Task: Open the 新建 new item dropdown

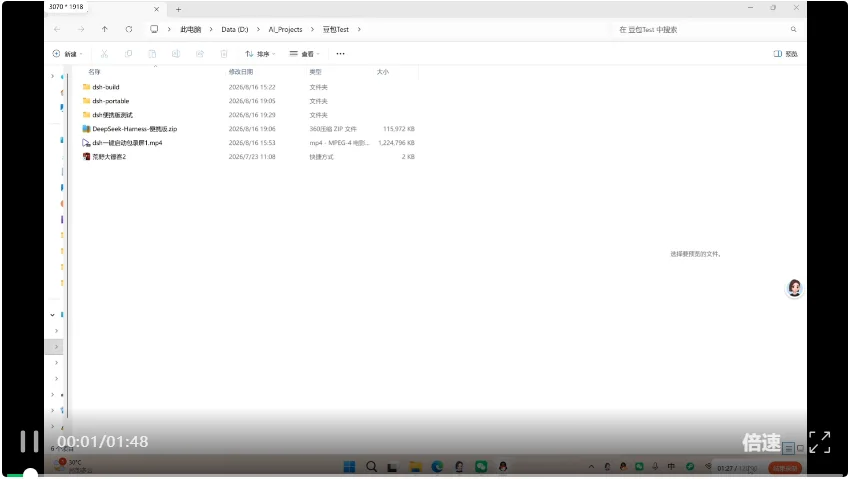Action: (x=68, y=54)
